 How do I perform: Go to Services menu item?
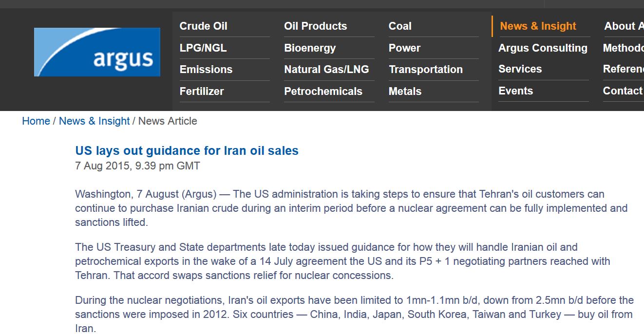coord(520,69)
